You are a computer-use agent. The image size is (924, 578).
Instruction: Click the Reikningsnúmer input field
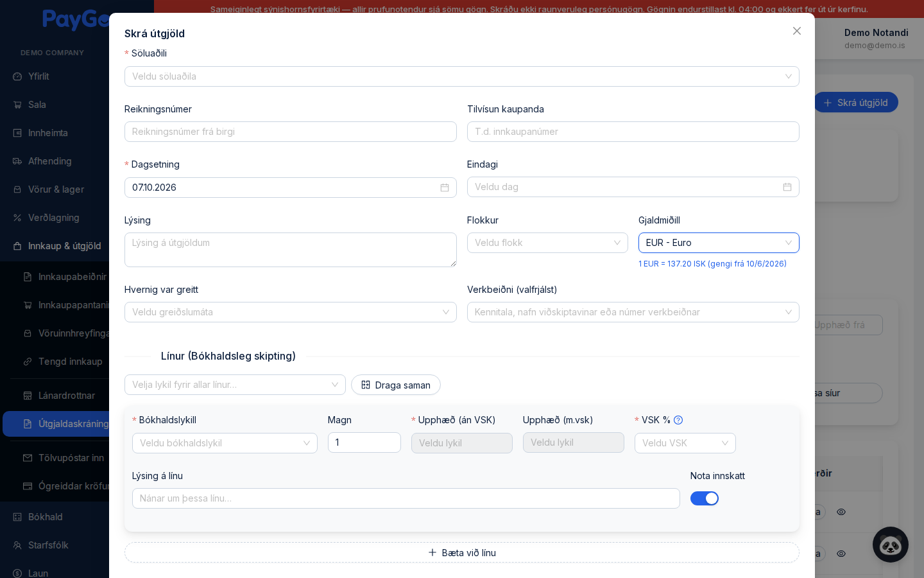click(291, 132)
